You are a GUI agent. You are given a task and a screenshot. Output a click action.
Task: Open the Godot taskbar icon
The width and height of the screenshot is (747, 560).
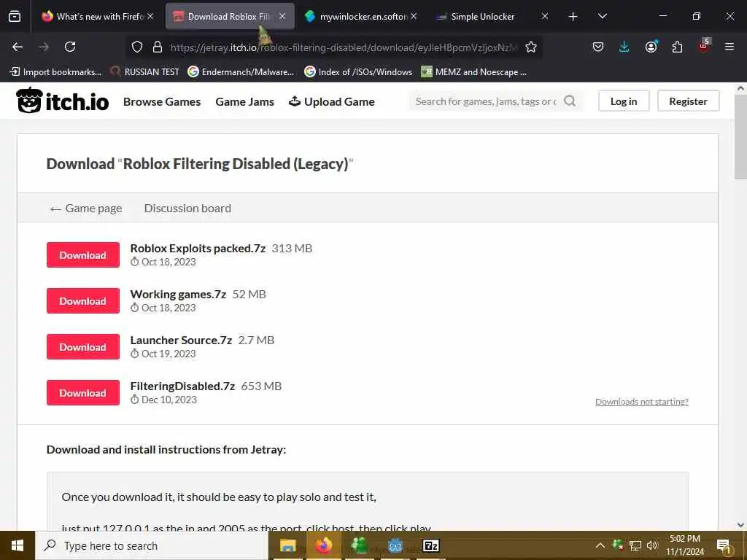[x=395, y=545]
